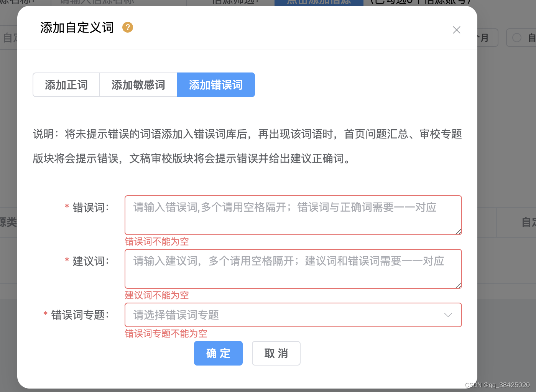Image resolution: width=536 pixels, height=392 pixels.
Task: Click the 取消 cancel button
Action: (x=276, y=353)
